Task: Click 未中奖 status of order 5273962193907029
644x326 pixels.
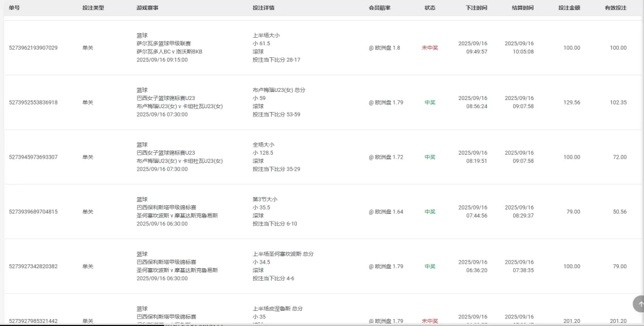Action: pos(430,48)
